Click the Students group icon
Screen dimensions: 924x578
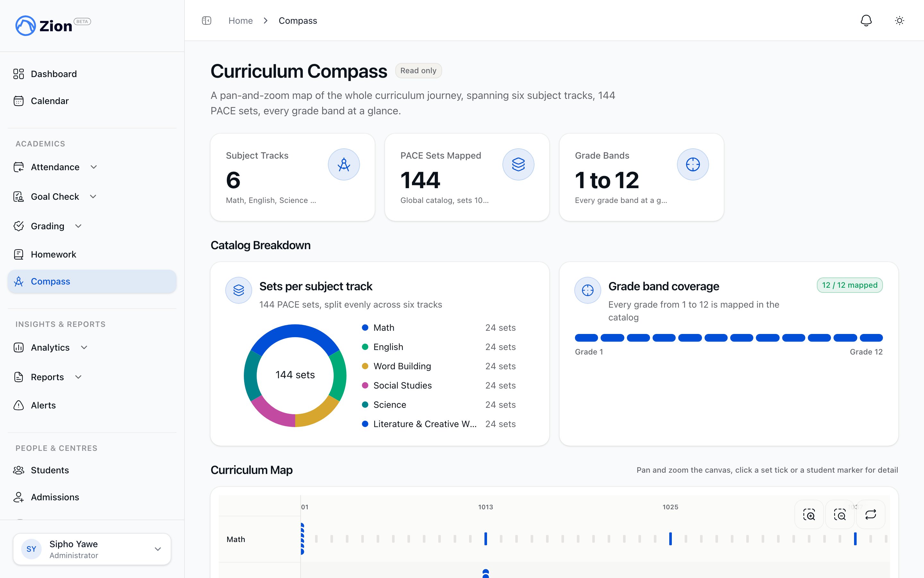pos(18,470)
